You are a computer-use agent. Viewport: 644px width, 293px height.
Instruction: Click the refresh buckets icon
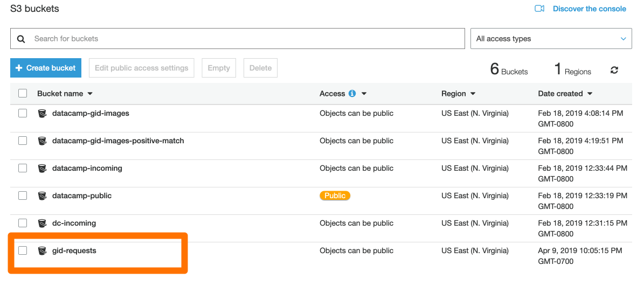pyautogui.click(x=614, y=70)
